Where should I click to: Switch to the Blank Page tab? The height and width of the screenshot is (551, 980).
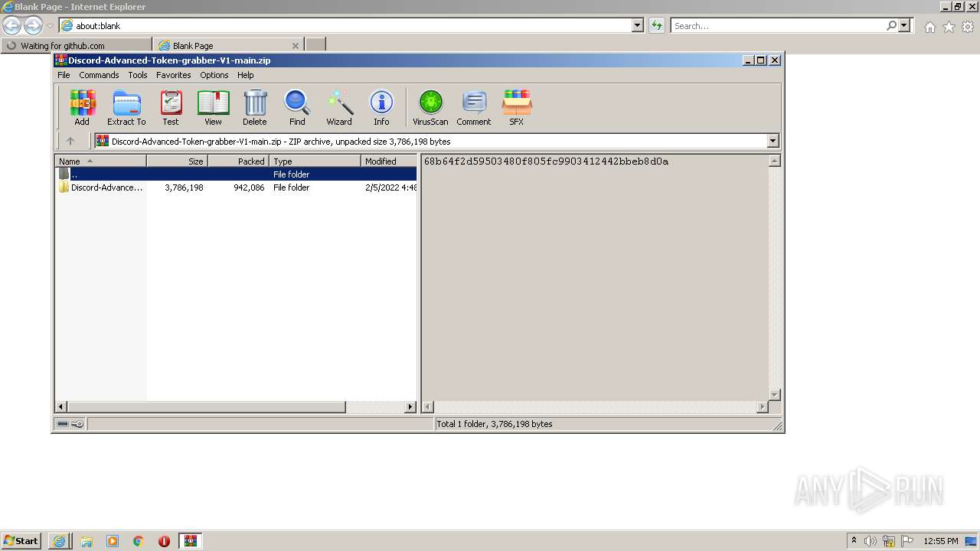click(222, 45)
